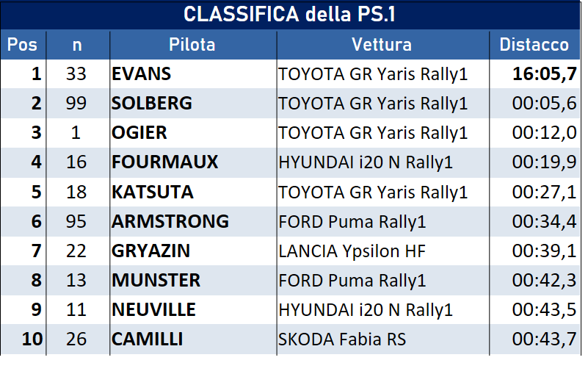Click the SOLBERG driver name
This screenshot has width=588, height=374.
pyautogui.click(x=152, y=104)
